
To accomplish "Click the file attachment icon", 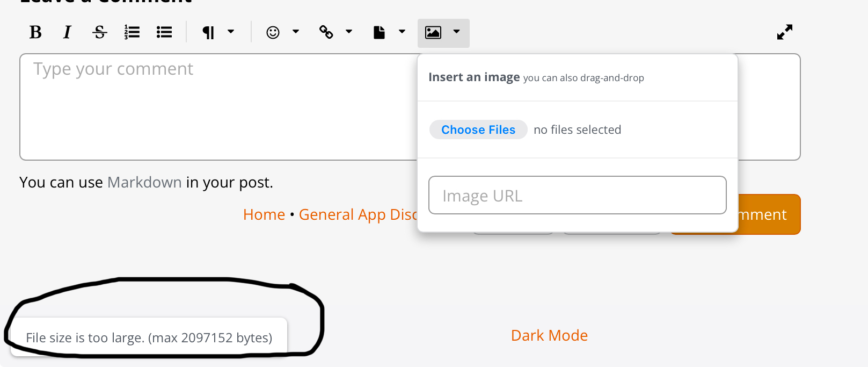I will tap(379, 33).
